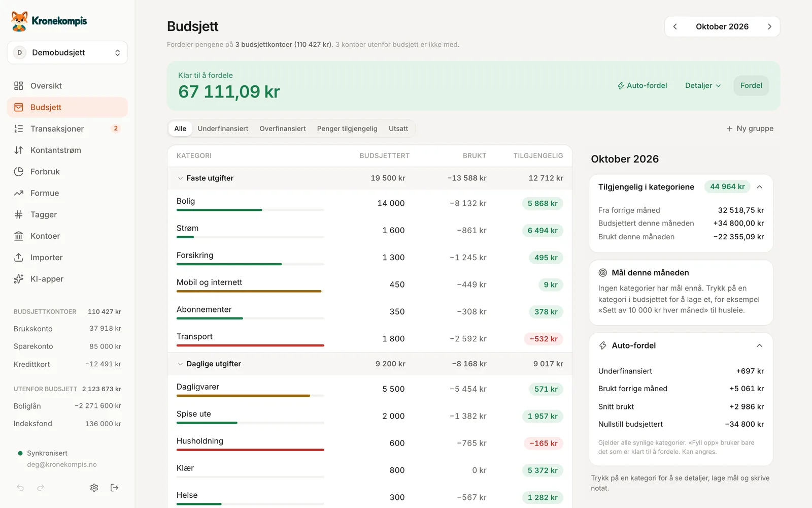Switch to Penger tilgjengelig filter
The width and height of the screenshot is (812, 508).
[x=347, y=129]
